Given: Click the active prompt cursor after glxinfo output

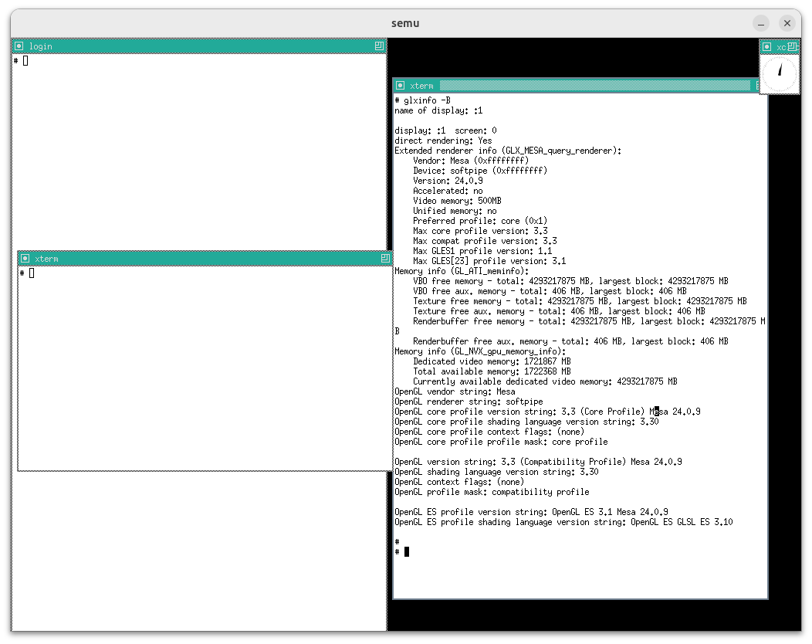Looking at the screenshot, I should point(407,551).
